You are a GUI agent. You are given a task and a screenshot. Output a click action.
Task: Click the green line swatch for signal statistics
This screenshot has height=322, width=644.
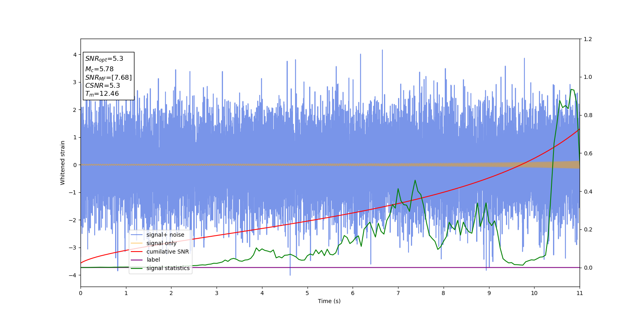coord(137,268)
